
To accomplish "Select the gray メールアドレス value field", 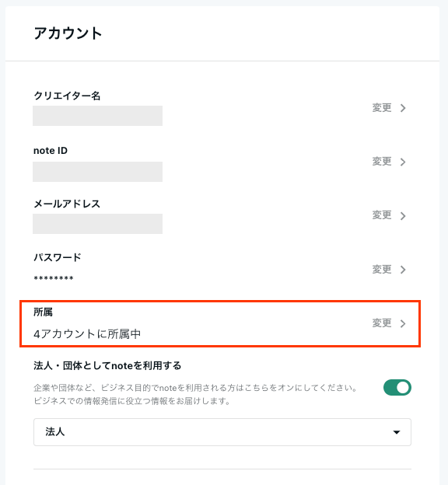I will coord(97,224).
